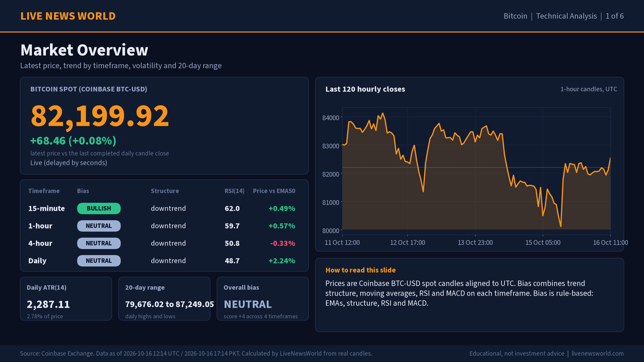Click the '13 Oct 23:00' x-axis label
644x362 pixels.
(x=475, y=242)
